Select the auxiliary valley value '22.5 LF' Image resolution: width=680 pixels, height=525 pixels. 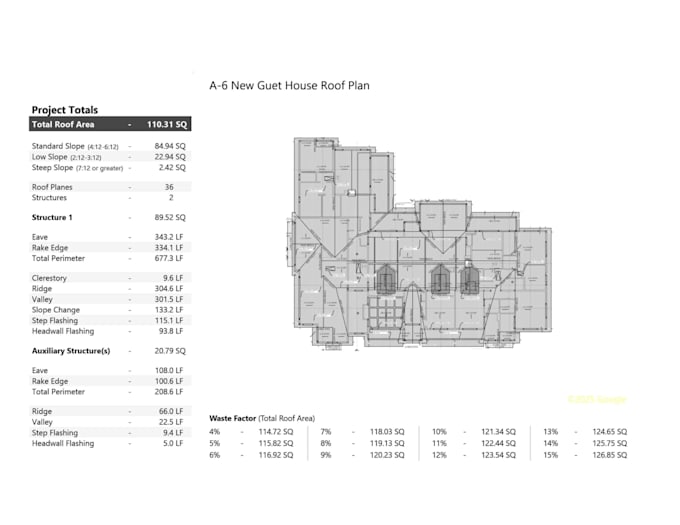click(x=171, y=422)
